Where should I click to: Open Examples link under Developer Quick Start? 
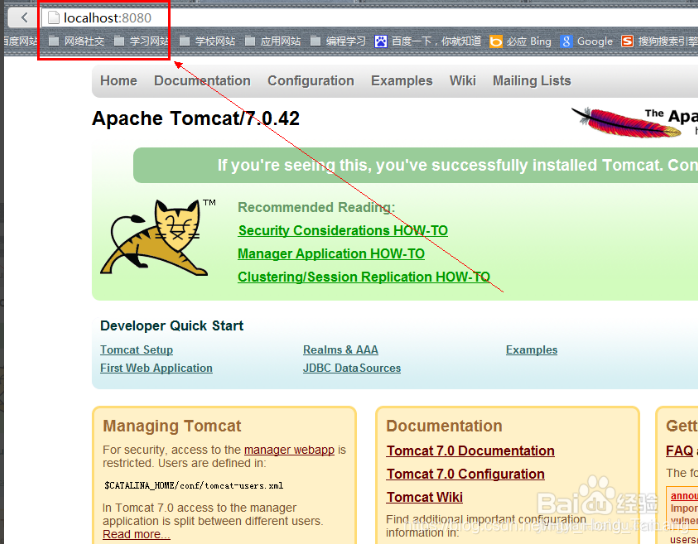coord(532,350)
